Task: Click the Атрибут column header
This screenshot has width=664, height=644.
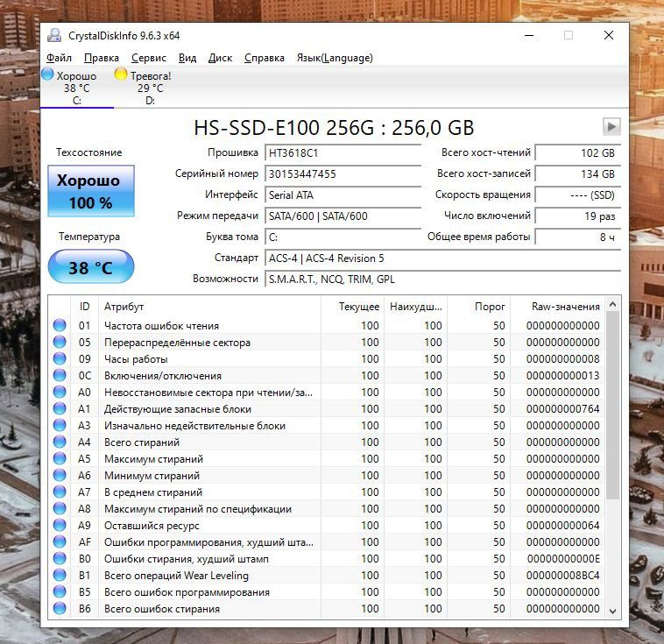Action: click(209, 307)
